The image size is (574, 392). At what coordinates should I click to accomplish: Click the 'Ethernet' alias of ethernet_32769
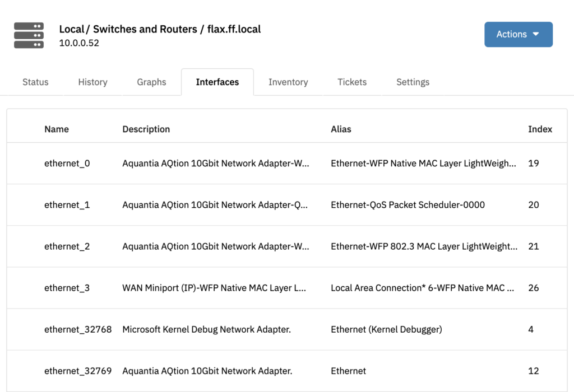pyautogui.click(x=349, y=371)
